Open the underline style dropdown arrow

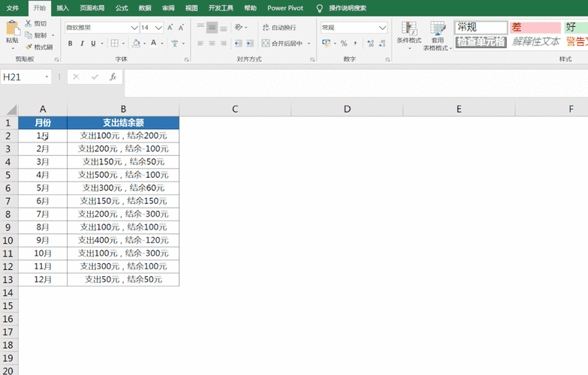coord(102,43)
